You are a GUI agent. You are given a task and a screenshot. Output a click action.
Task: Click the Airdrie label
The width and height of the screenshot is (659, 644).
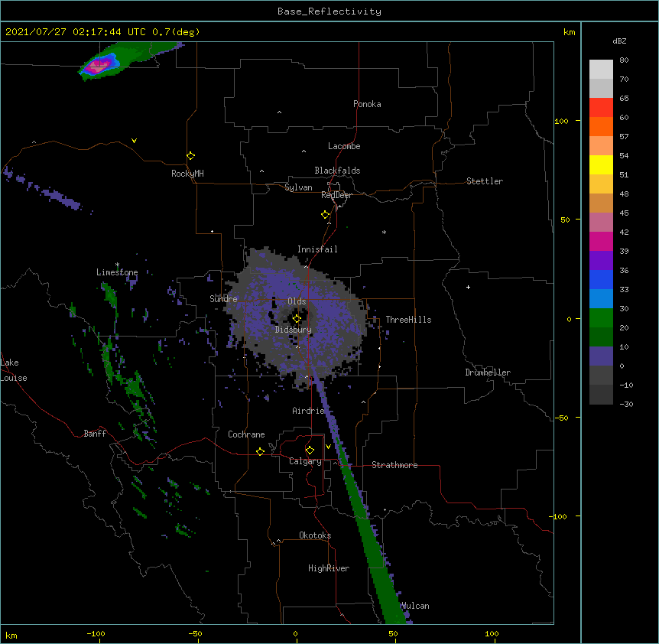pyautogui.click(x=308, y=411)
